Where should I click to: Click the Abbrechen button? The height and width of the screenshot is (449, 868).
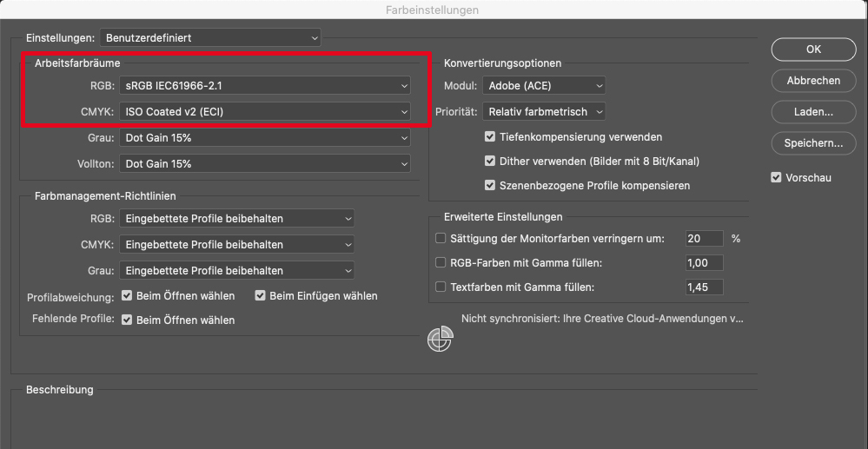click(813, 81)
